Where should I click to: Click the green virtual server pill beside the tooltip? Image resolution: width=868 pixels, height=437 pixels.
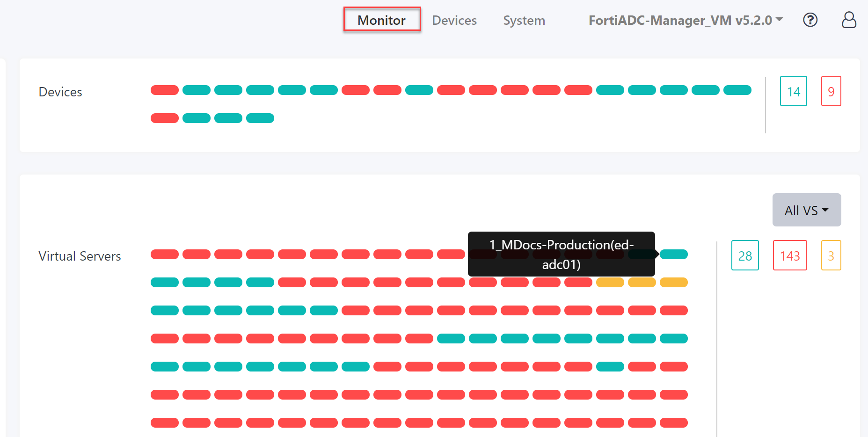click(674, 255)
